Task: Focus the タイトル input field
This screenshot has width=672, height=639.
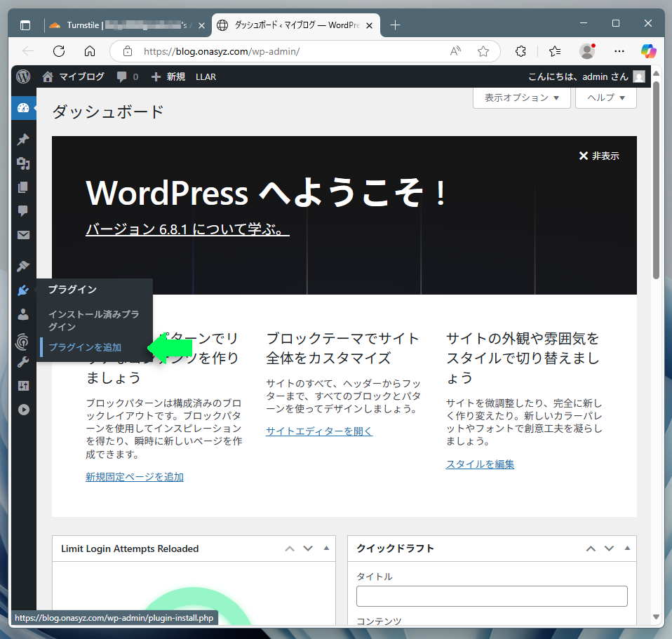Action: pos(492,596)
